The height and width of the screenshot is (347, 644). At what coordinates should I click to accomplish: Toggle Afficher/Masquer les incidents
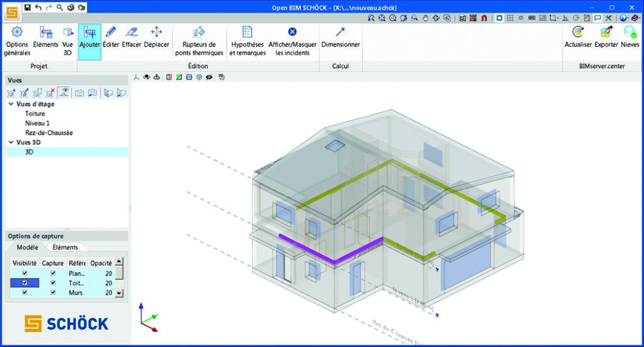292,41
